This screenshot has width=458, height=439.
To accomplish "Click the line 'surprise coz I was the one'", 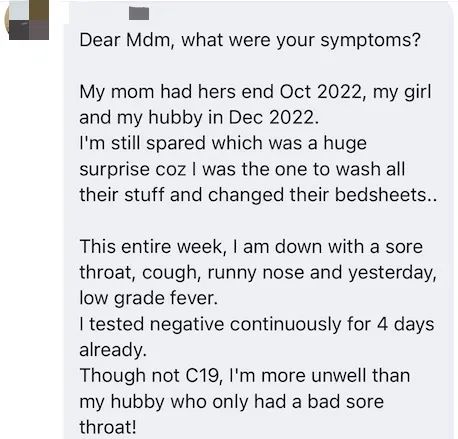I will [x=242, y=169].
